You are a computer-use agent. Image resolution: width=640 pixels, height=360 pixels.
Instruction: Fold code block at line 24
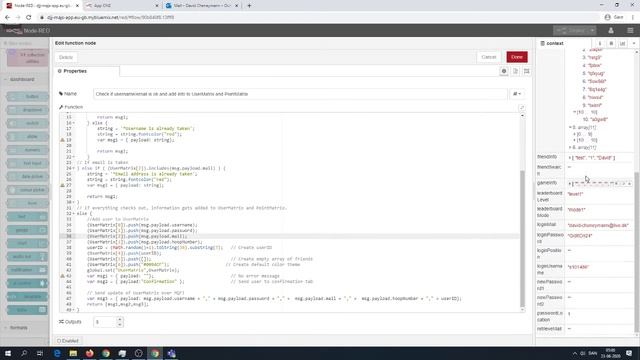pos(73,168)
